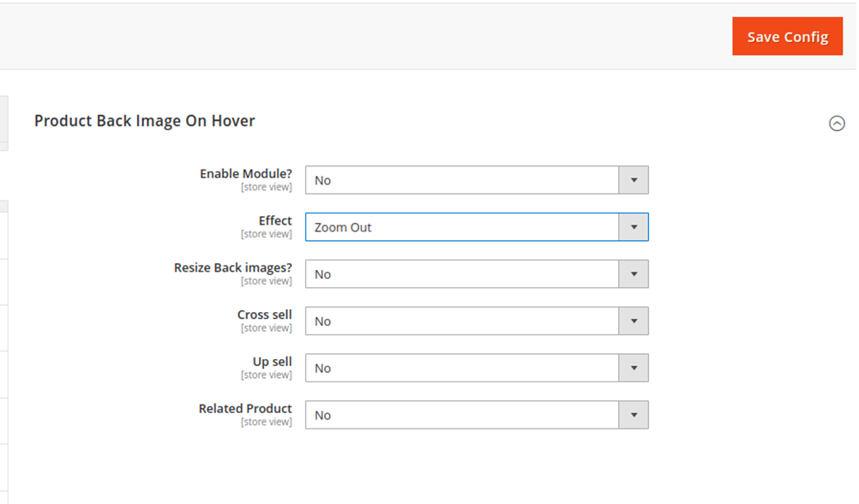859x504 pixels.
Task: Click the Resize Back images? field label
Action: coord(232,267)
